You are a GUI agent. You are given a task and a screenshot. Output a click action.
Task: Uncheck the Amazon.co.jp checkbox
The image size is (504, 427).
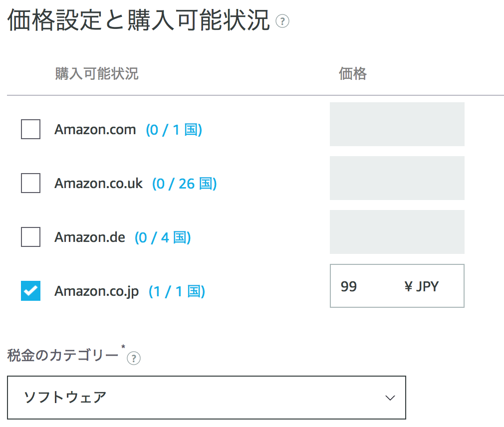click(x=30, y=291)
